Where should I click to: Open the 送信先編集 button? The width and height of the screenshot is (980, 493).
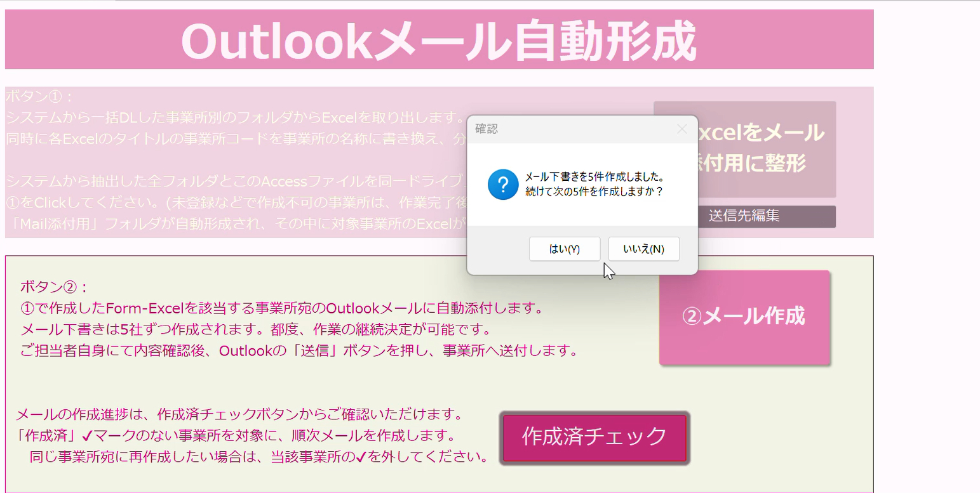[744, 216]
